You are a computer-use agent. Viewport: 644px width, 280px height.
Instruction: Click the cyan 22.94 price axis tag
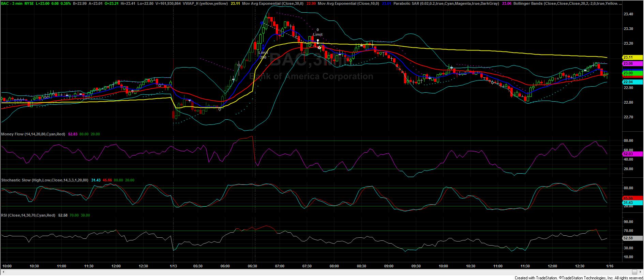(x=628, y=82)
